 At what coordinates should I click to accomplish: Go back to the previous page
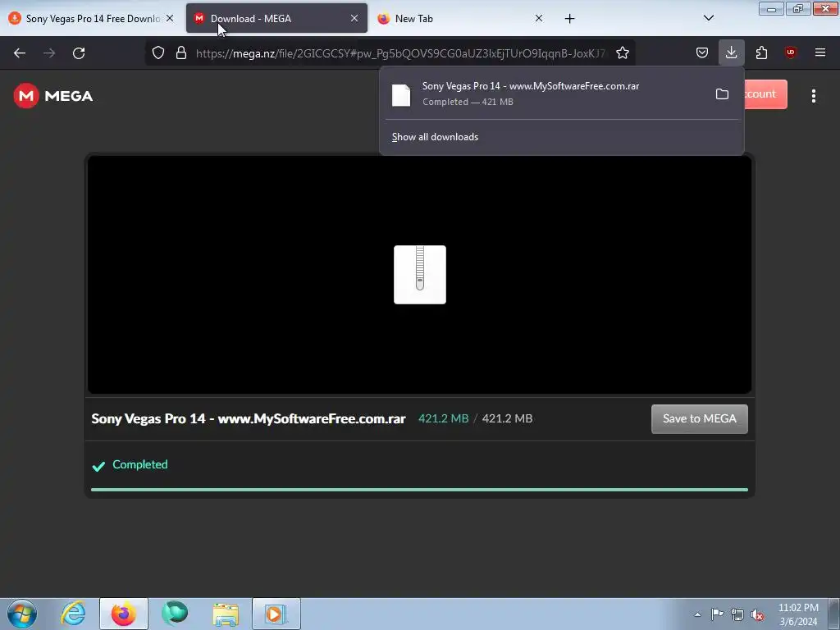point(20,53)
